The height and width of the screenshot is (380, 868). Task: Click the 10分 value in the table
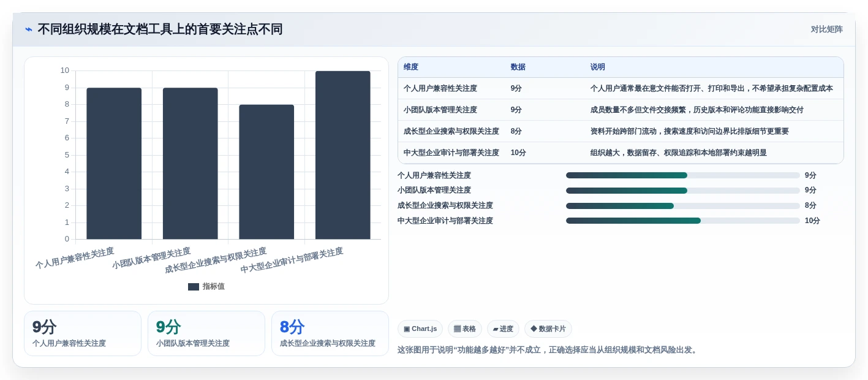518,153
